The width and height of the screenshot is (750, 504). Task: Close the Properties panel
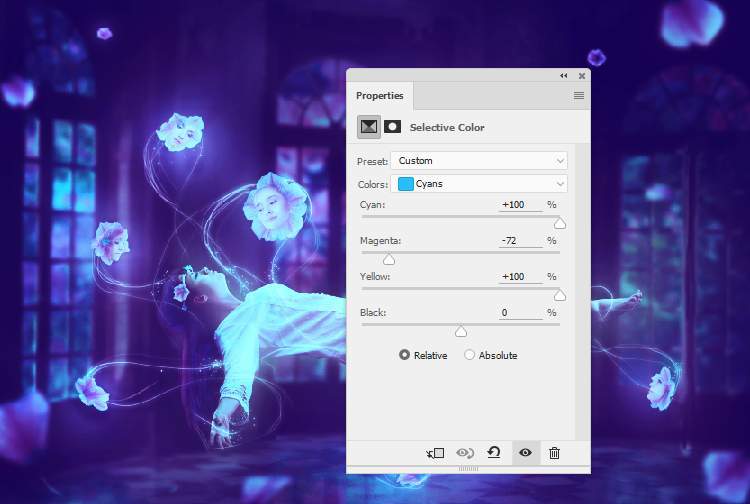[582, 76]
